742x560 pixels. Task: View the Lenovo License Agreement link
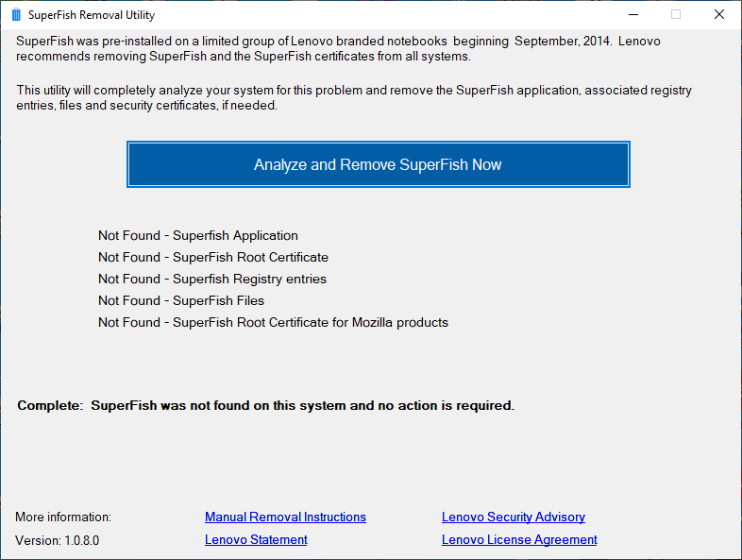[519, 539]
